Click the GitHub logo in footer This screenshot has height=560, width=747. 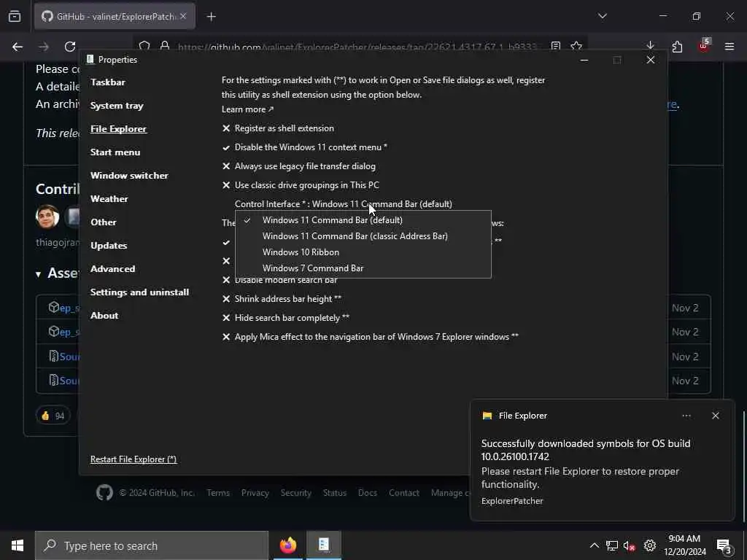tap(105, 492)
